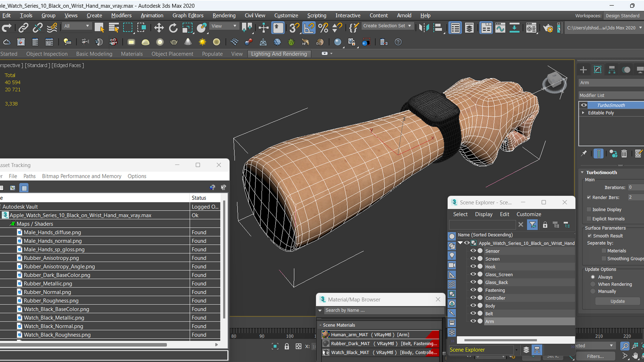Switch to Object Inspection ribbon tab
The height and width of the screenshot is (362, 644).
point(47,54)
